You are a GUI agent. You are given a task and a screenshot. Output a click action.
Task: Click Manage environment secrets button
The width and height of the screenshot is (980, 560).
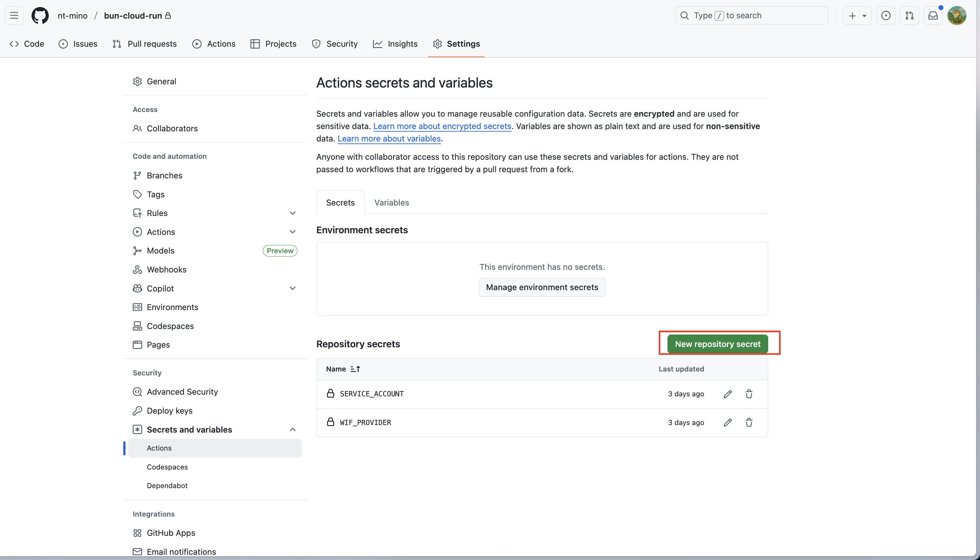542,287
